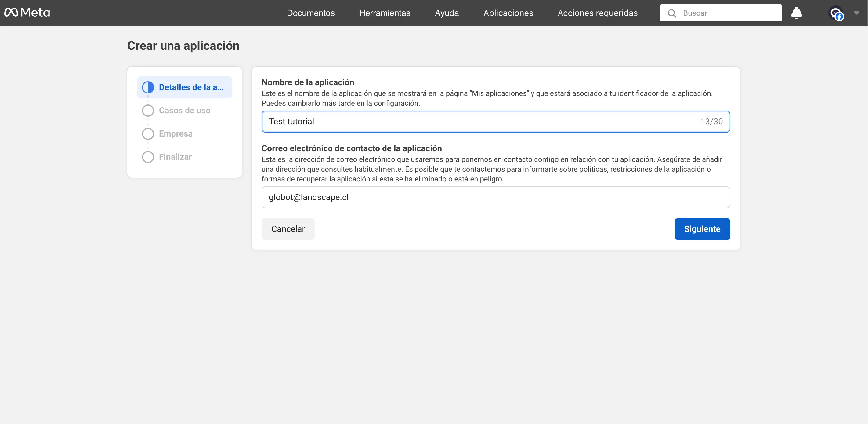This screenshot has width=868, height=424.
Task: Expand the account dropdown arrow
Action: pos(857,13)
